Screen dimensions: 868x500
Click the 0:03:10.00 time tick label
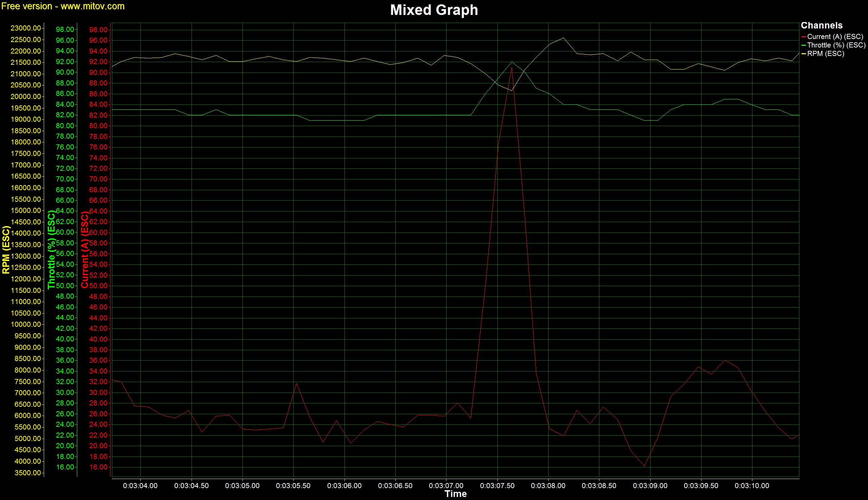coord(752,486)
